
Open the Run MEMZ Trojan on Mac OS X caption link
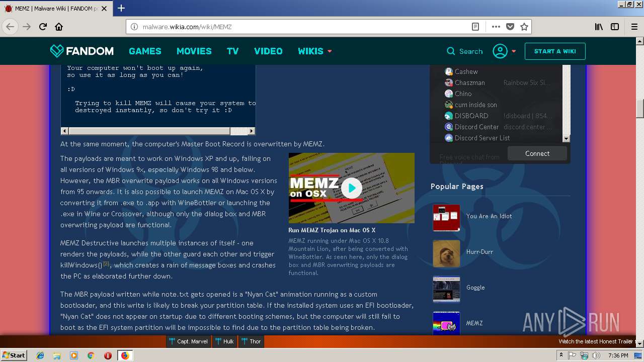point(332,230)
